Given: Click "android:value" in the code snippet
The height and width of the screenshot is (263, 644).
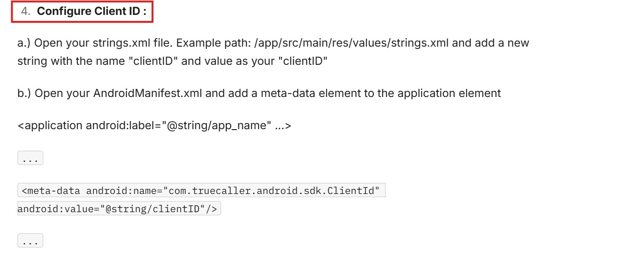Looking at the screenshot, I should tap(48, 209).
